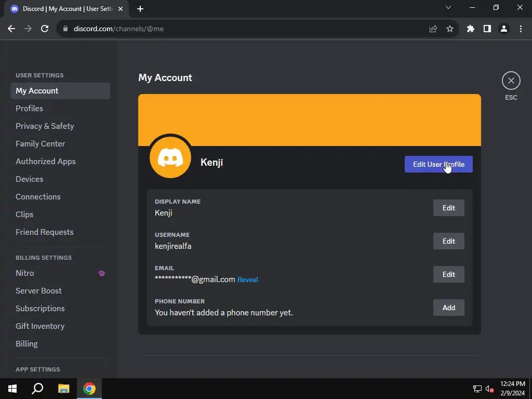This screenshot has width=532, height=399.
Task: Open Gift Inventory settings
Action: (60, 326)
